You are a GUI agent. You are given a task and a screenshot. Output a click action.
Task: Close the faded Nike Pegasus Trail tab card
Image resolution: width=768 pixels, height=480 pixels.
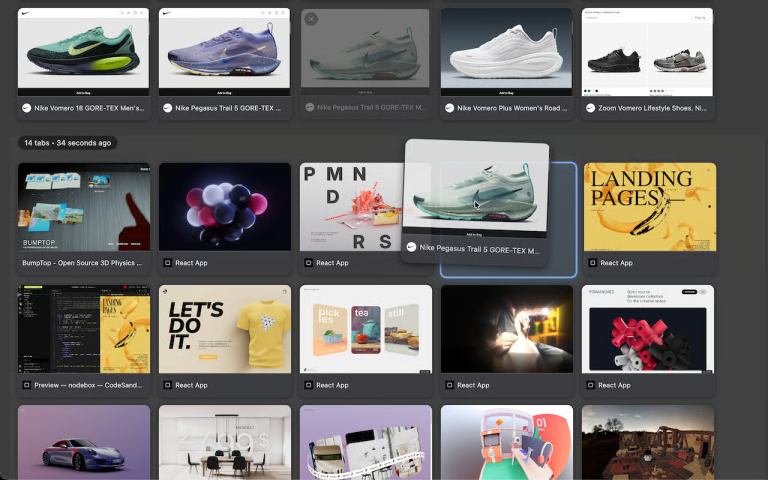[311, 19]
